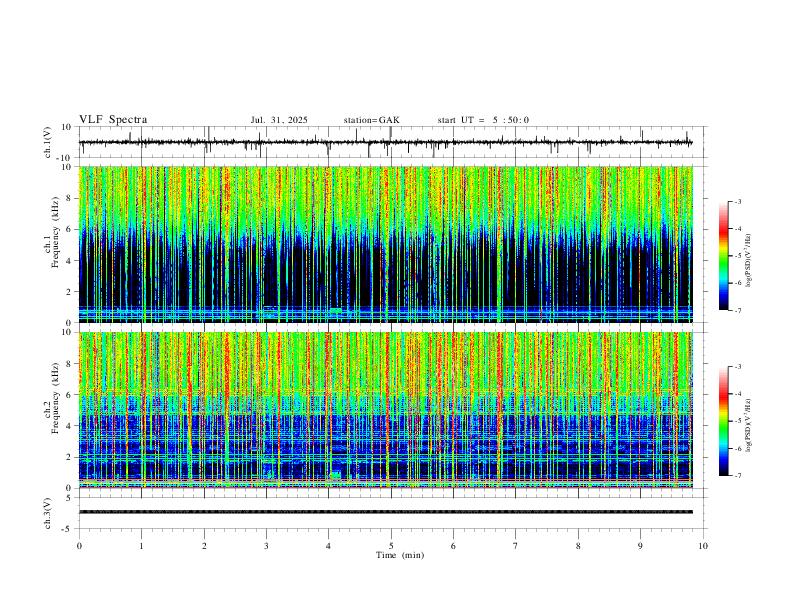Click the "-6" tick on ch.2 color bar
The height and width of the screenshot is (612, 792).
737,448
